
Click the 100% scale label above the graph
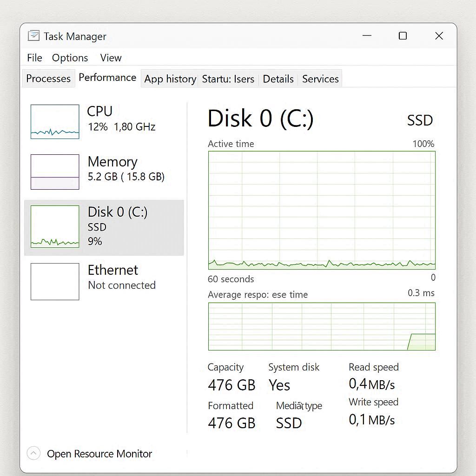pyautogui.click(x=423, y=144)
